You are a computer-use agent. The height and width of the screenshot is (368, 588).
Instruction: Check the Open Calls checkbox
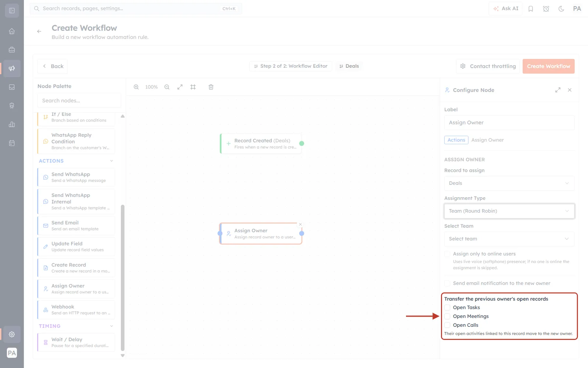click(447, 325)
